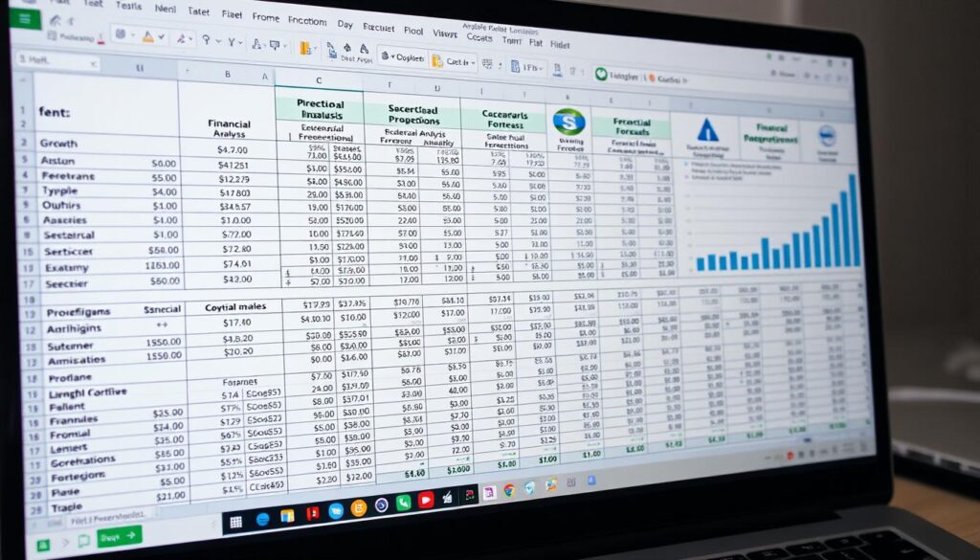
Task: Open the font color dropdown arrow
Action: coord(161,38)
